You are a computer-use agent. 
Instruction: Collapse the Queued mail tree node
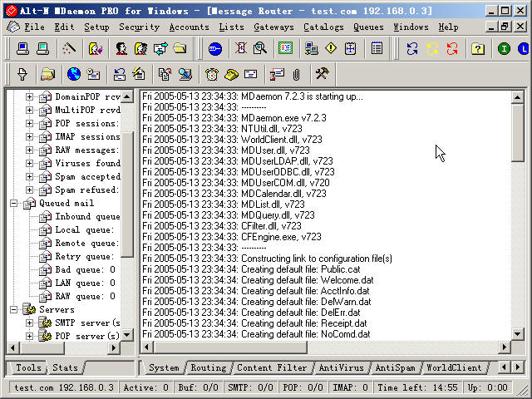[x=16, y=204]
